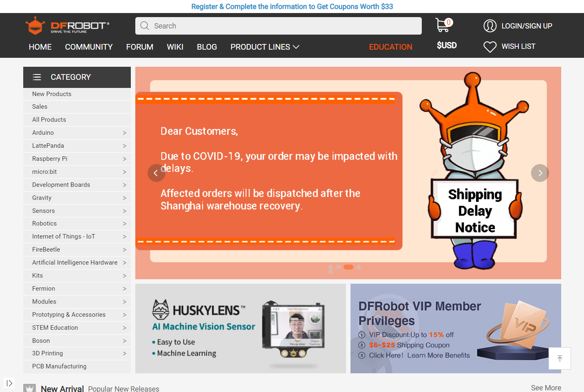Click the user account login icon
This screenshot has width=584, height=392.
489,26
